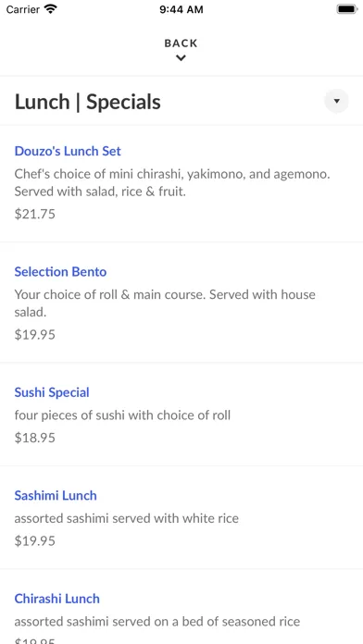
Task: Tap the $18.95 Sushi Special price
Action: (x=35, y=438)
